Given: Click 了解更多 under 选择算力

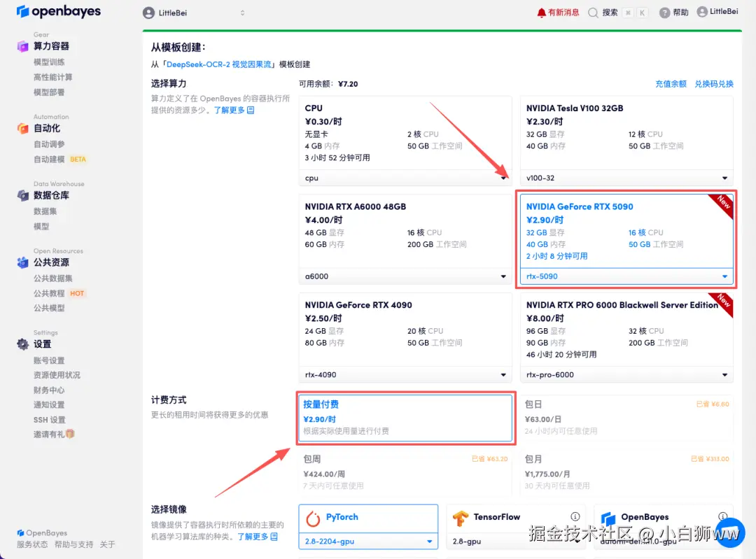Looking at the screenshot, I should [x=229, y=111].
